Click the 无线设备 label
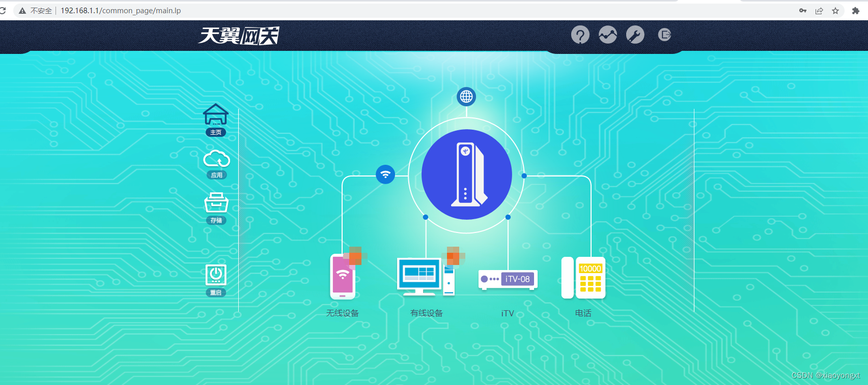The width and height of the screenshot is (868, 385). (343, 313)
